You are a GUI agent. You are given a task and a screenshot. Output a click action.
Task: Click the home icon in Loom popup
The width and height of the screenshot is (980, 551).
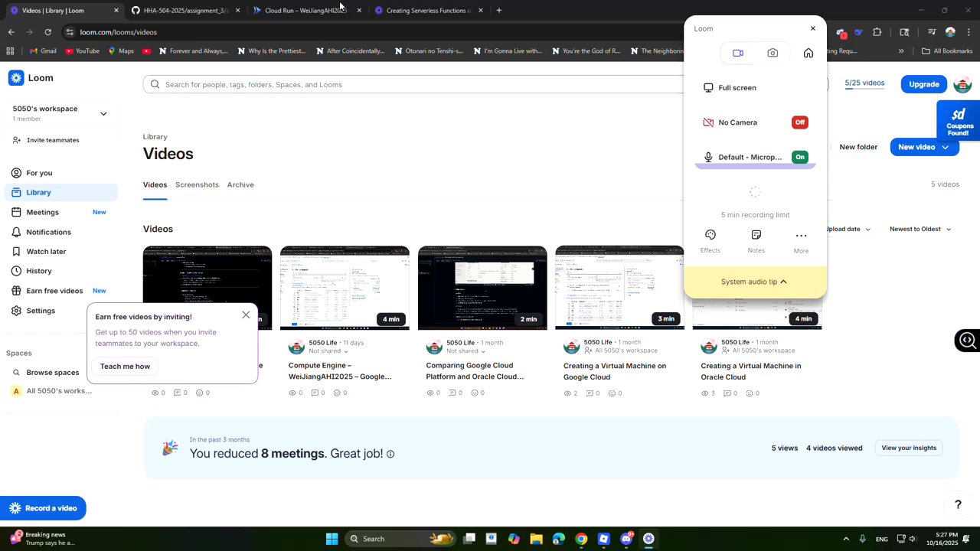[808, 53]
